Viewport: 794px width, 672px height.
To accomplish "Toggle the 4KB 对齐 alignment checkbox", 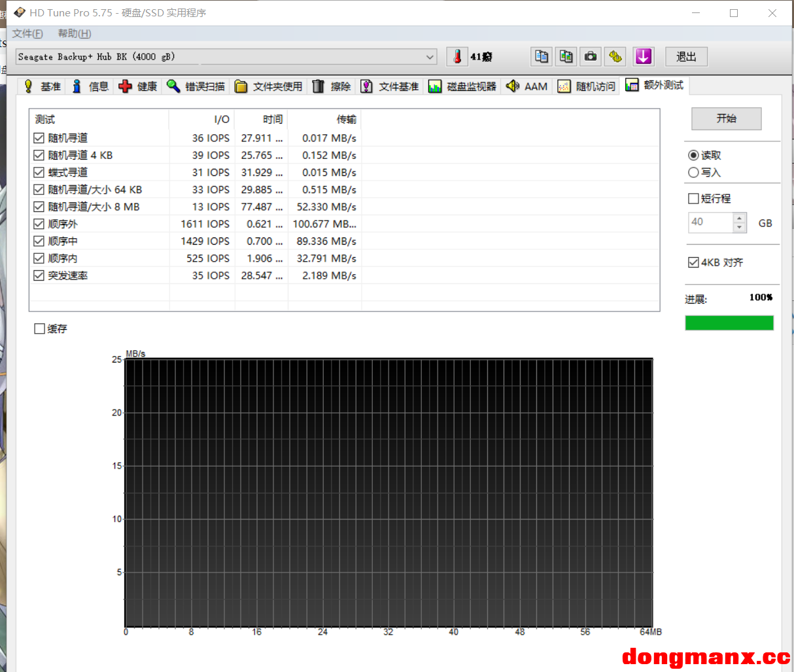I will (x=693, y=262).
